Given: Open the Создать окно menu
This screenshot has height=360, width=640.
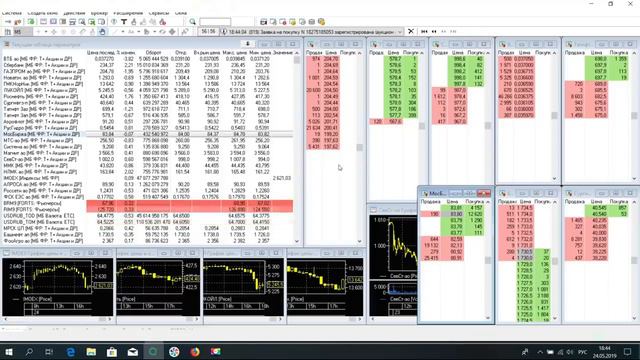Looking at the screenshot, I should point(42,13).
